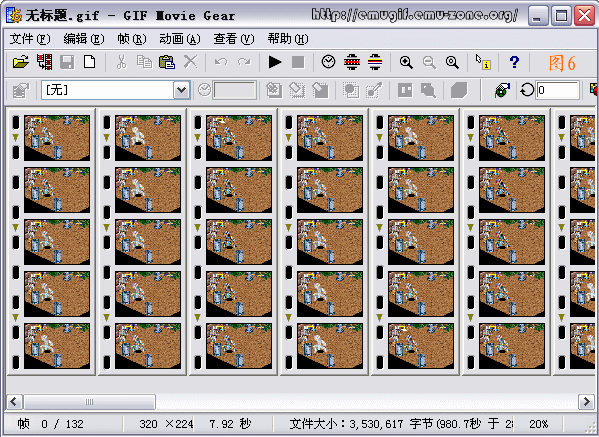The height and width of the screenshot is (437, 599).
Task: Open the 文件(F) menu
Action: click(x=30, y=39)
